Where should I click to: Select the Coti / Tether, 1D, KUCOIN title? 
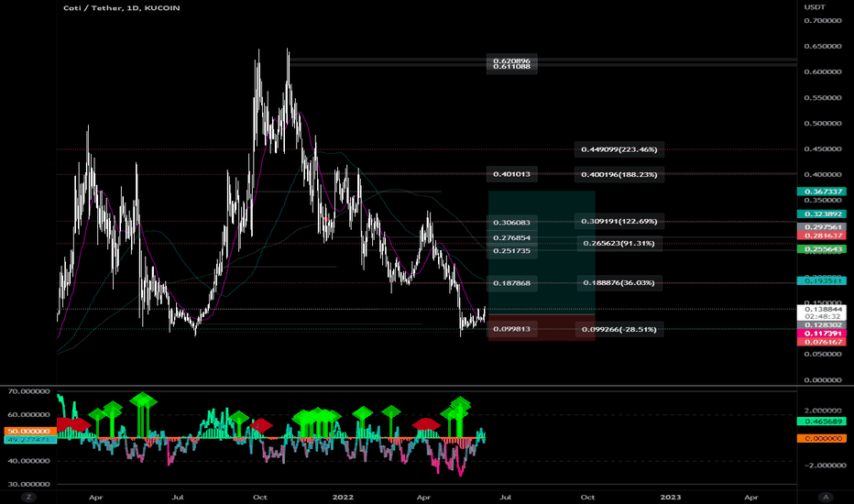point(122,7)
